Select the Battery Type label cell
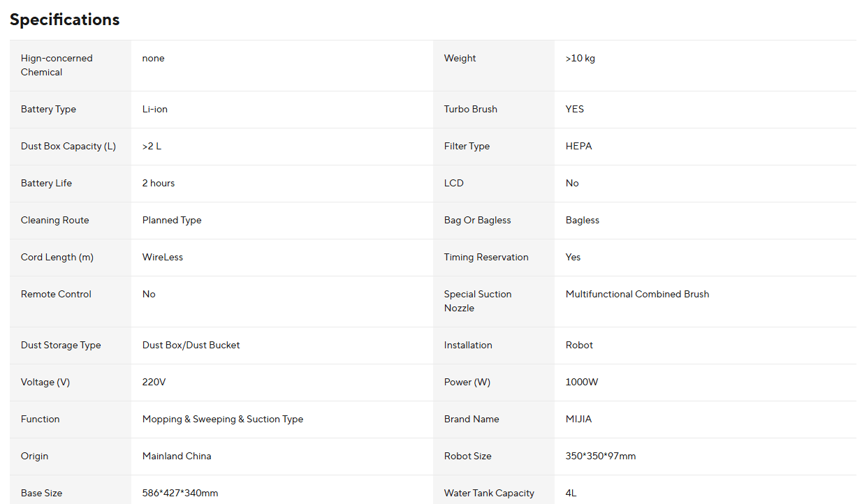This screenshot has height=504, width=862. pyautogui.click(x=71, y=110)
